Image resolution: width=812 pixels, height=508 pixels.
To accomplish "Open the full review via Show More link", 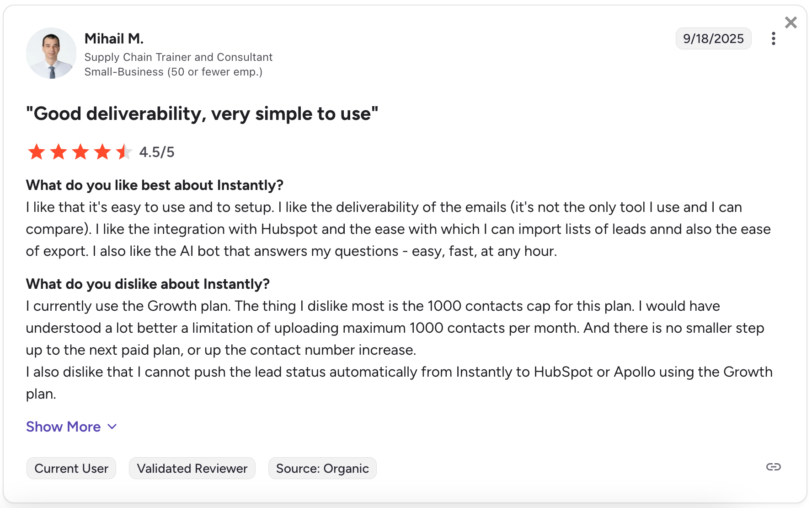I will pyautogui.click(x=63, y=427).
